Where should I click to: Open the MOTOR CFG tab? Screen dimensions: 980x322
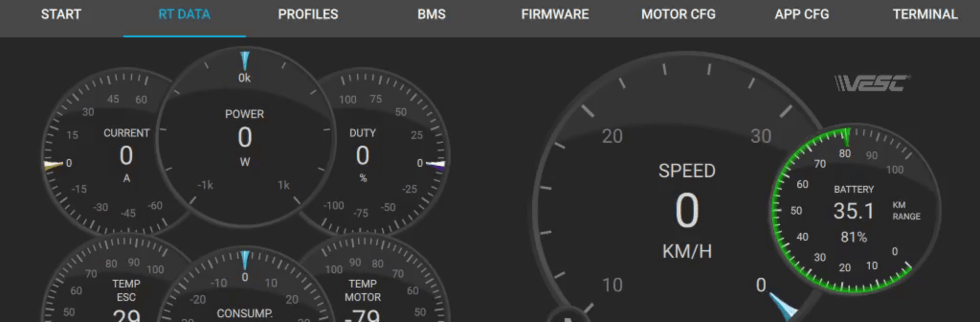click(678, 14)
